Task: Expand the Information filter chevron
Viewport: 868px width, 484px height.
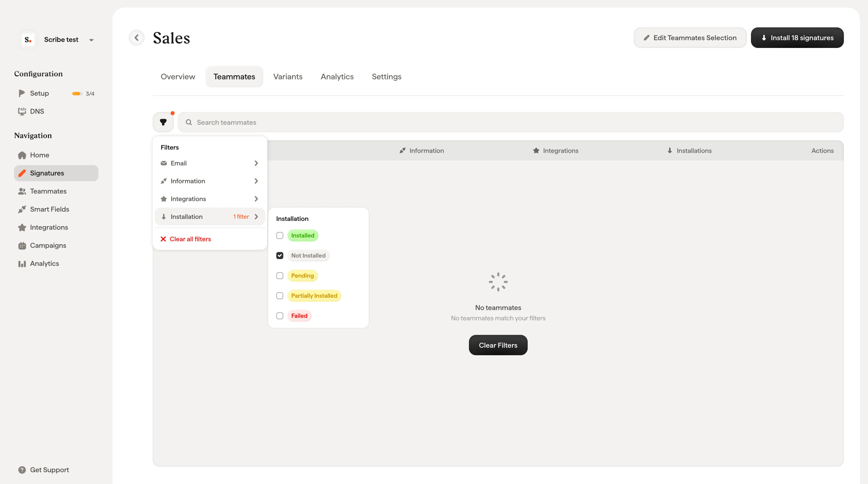Action: coord(256,181)
